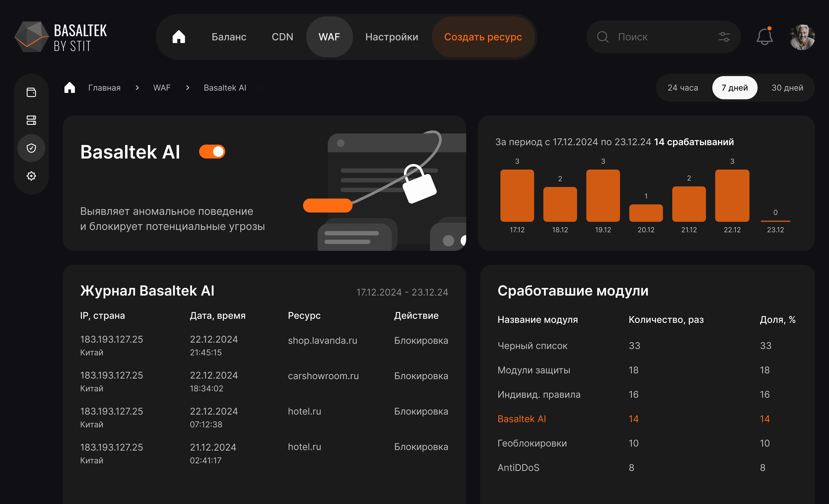The width and height of the screenshot is (829, 504).
Task: Go to the Баланс menu item
Action: pos(229,37)
